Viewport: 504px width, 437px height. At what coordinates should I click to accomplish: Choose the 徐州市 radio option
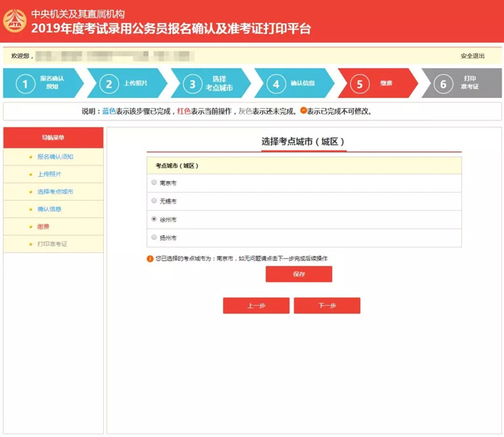[x=154, y=219]
